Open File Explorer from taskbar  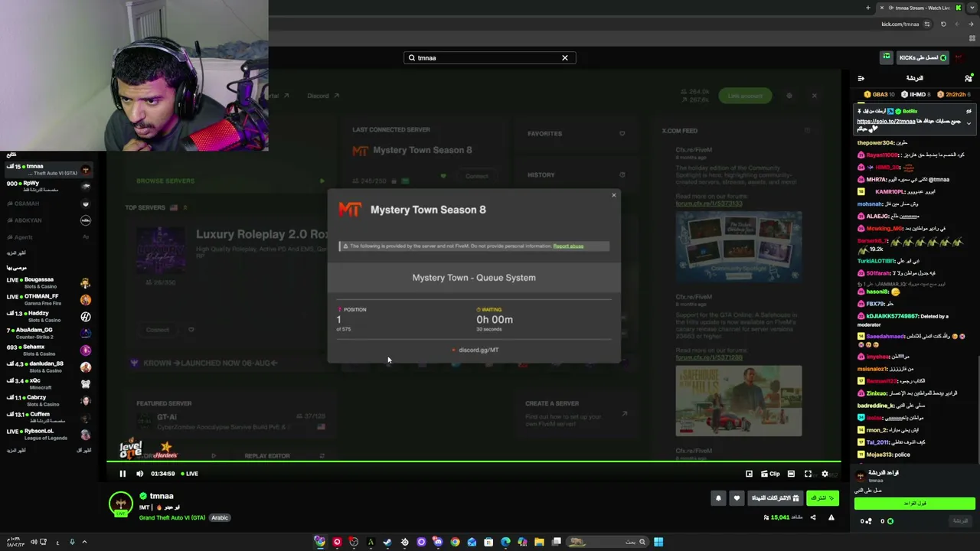540,543
